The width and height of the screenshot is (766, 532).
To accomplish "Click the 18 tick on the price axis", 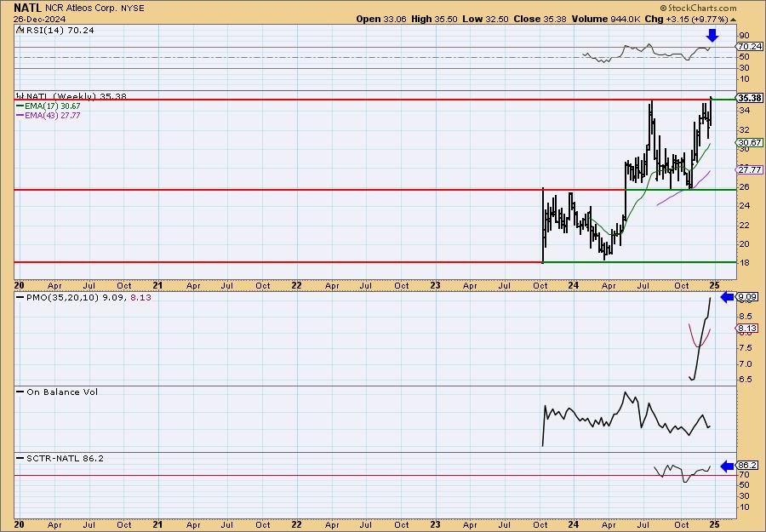I will pyautogui.click(x=745, y=263).
